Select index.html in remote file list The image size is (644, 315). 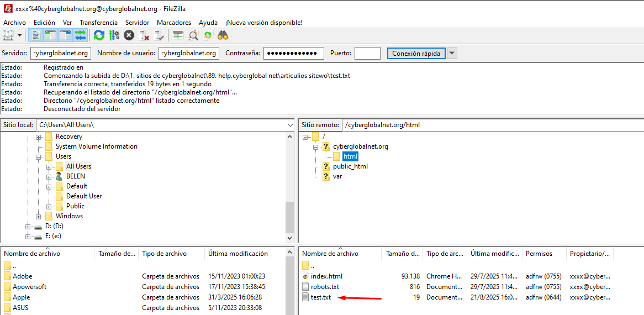click(326, 276)
